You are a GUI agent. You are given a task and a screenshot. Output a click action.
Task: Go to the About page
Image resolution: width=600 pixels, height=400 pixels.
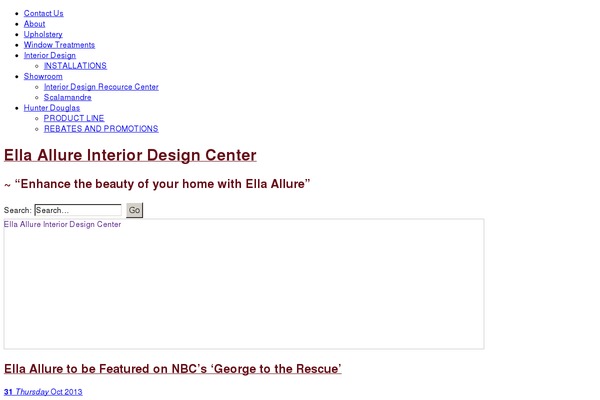tap(34, 24)
